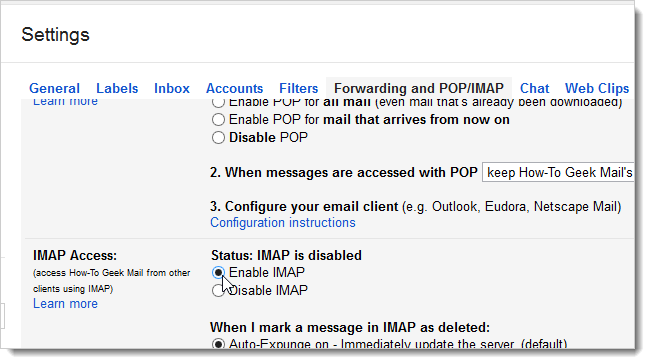
Task: Enable POP for mail that arrives from now on
Action: 218,120
